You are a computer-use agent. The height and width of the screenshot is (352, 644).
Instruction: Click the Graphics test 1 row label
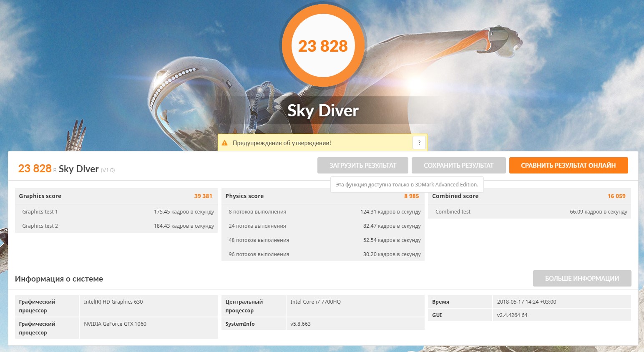click(40, 212)
